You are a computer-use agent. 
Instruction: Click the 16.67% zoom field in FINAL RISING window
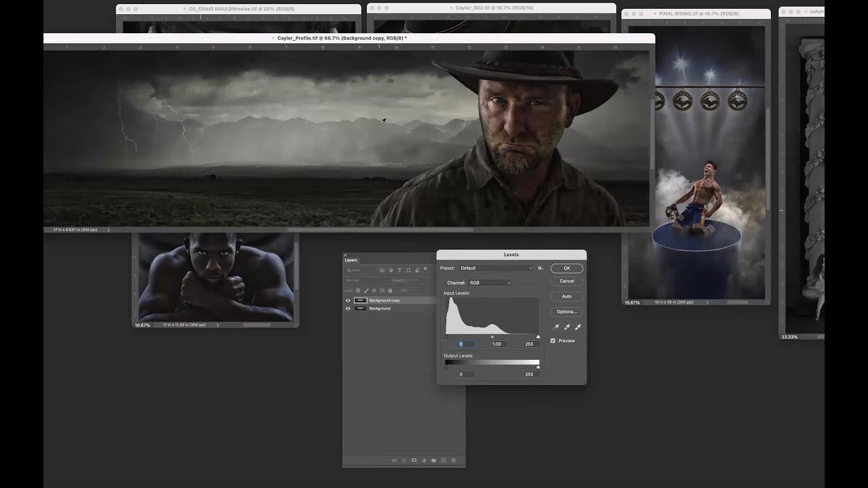(632, 302)
